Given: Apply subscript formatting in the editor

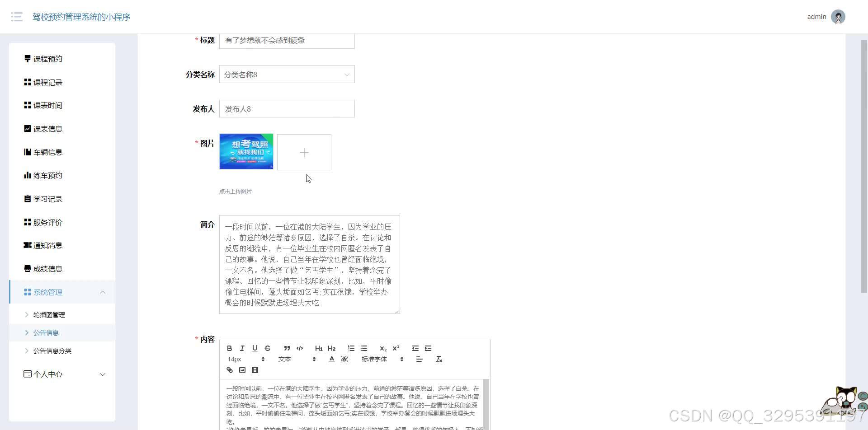Looking at the screenshot, I should pos(383,348).
